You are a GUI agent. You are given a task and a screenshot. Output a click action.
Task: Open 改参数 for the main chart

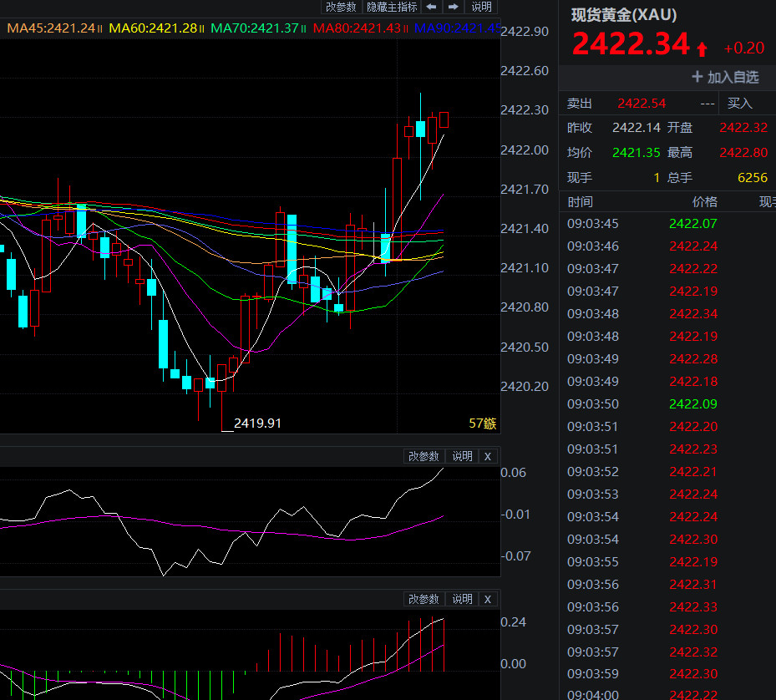pos(341,7)
